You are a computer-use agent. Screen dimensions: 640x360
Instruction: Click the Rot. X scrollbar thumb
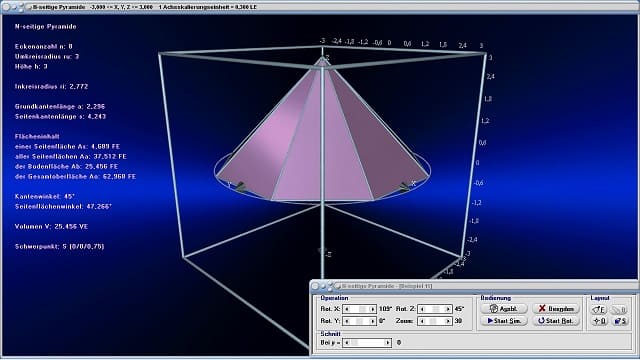[x=362, y=309]
